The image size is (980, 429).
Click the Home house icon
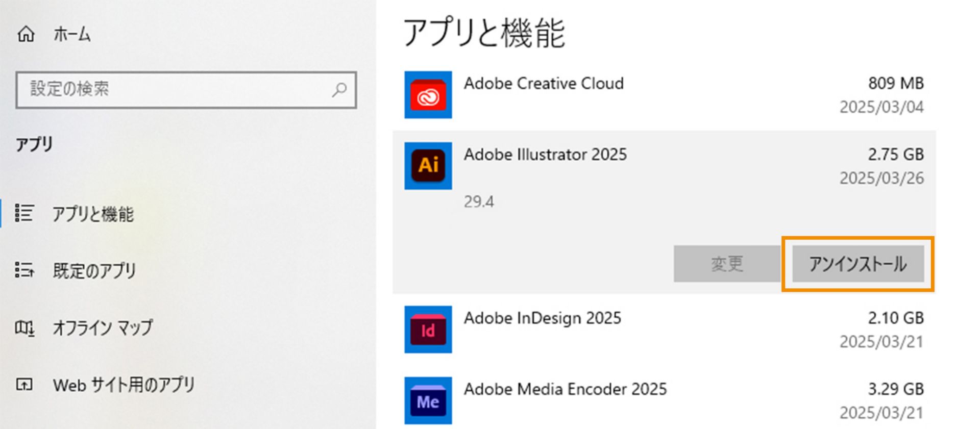click(x=26, y=34)
